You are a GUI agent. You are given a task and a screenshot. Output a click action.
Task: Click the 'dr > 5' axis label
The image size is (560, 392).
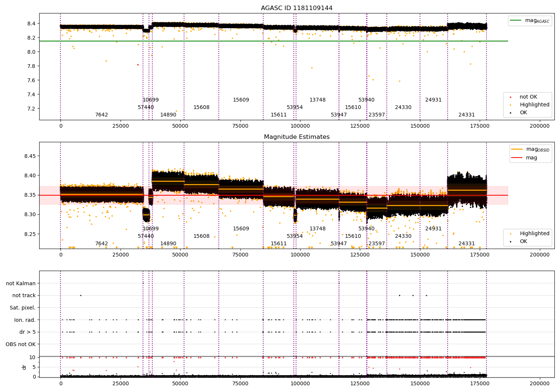pos(28,332)
